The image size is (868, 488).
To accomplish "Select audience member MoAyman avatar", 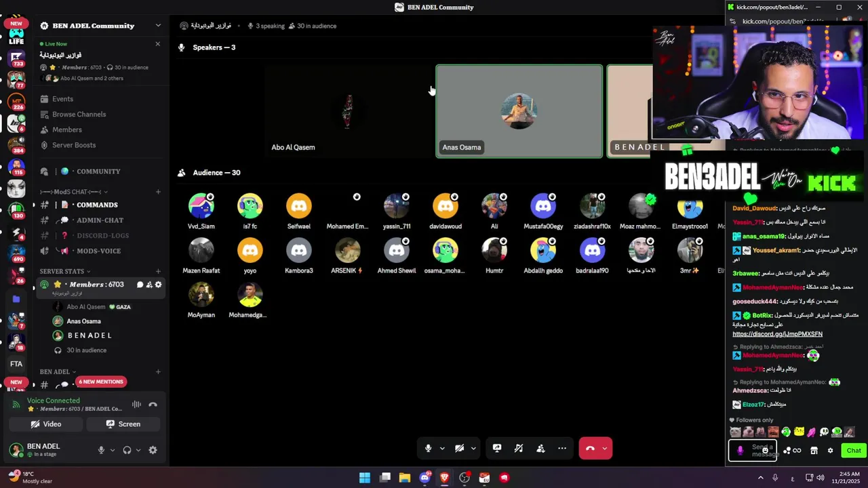I will point(201,294).
